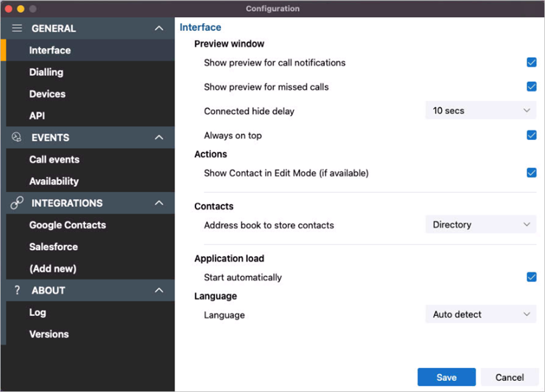Toggle Show preview for missed calls
Viewport: 545px width, 392px height.
(x=531, y=87)
